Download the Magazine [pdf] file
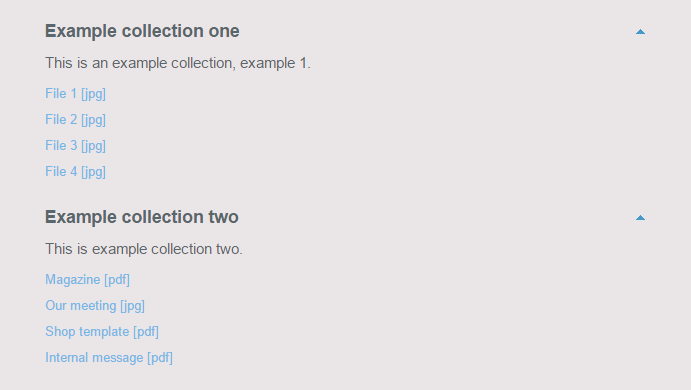The width and height of the screenshot is (691, 390). [87, 279]
